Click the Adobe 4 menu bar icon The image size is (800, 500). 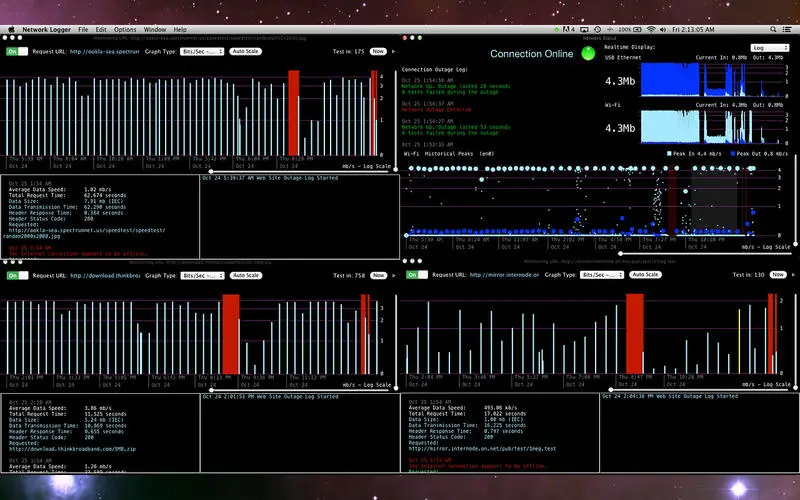(x=569, y=30)
